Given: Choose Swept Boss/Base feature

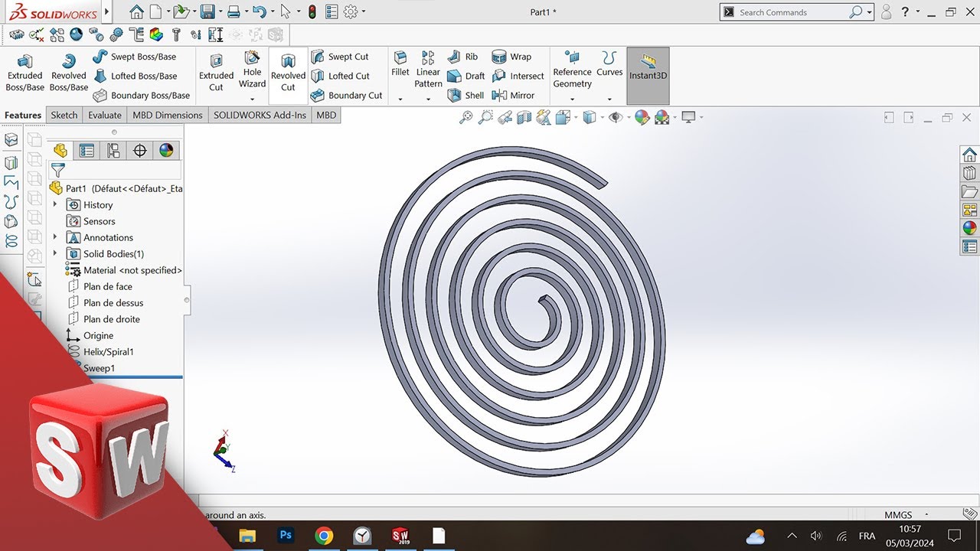Looking at the screenshot, I should pyautogui.click(x=135, y=57).
